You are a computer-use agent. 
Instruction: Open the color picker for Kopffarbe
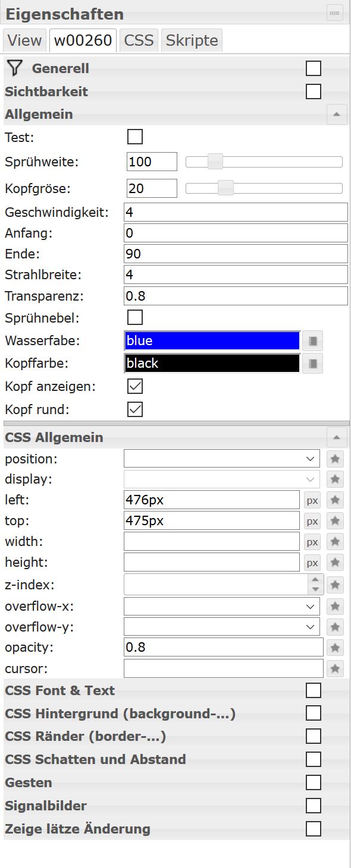pyautogui.click(x=312, y=364)
